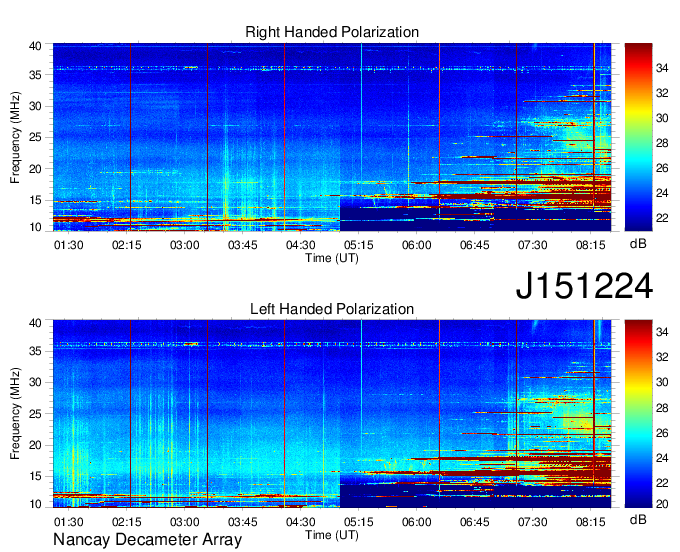Click the 03:45 time tick on the right-handed plot
This screenshot has height=552, width=680.
(243, 245)
